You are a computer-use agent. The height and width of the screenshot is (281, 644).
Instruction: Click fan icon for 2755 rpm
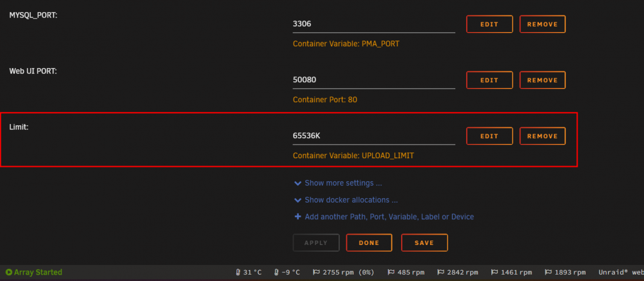point(316,272)
